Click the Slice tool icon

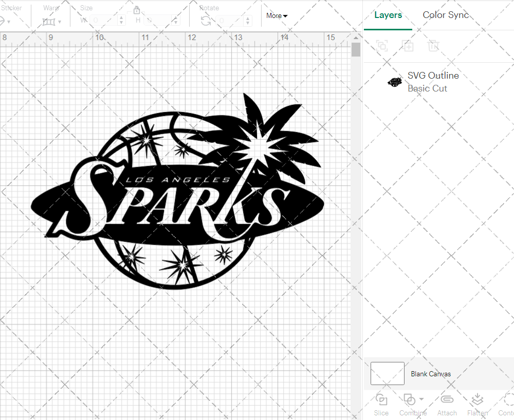(381, 399)
